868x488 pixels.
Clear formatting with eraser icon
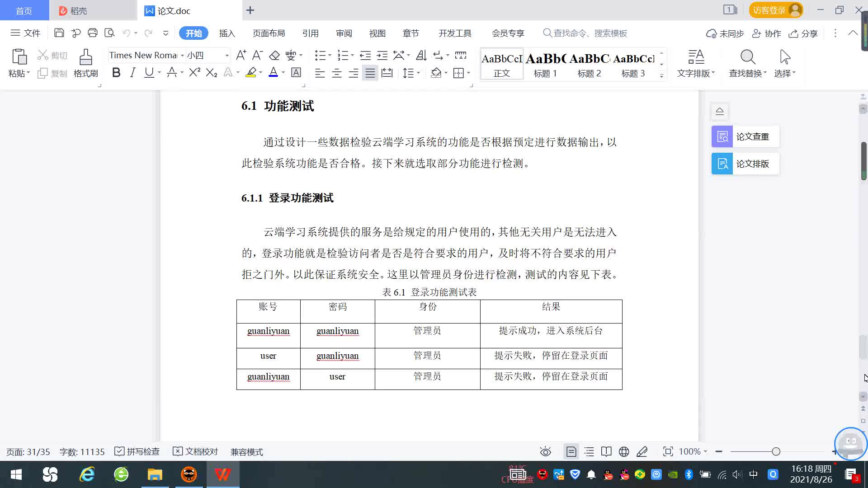coord(274,55)
